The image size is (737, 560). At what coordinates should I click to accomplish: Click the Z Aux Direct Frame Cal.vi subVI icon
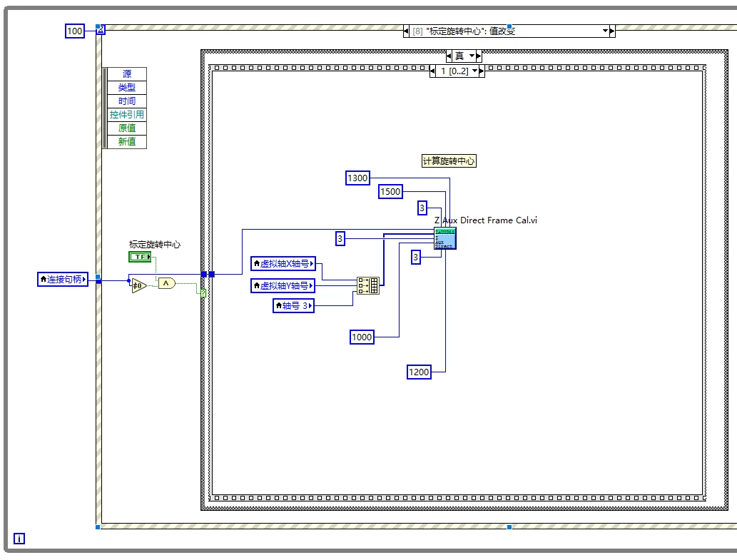click(444, 238)
